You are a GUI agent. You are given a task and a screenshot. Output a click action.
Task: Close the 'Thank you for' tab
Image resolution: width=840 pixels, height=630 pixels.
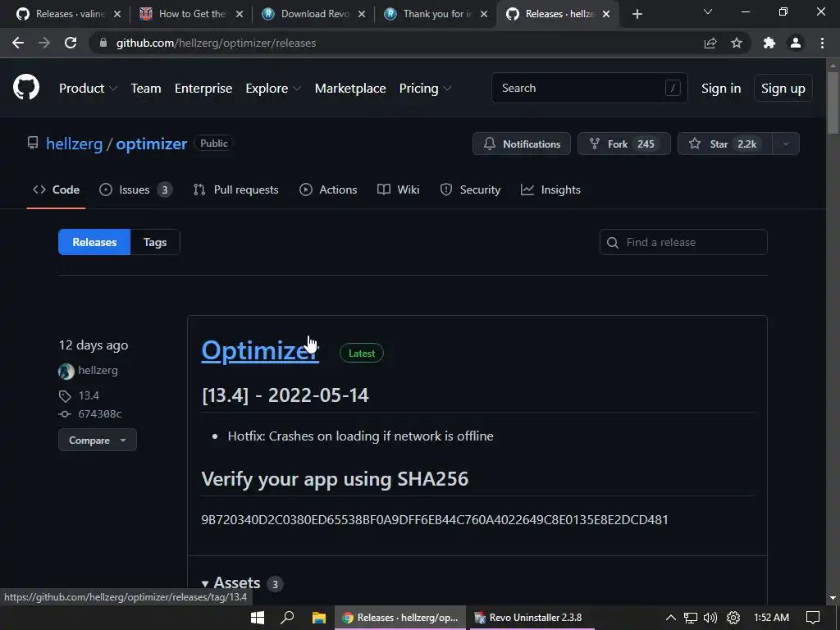click(484, 14)
